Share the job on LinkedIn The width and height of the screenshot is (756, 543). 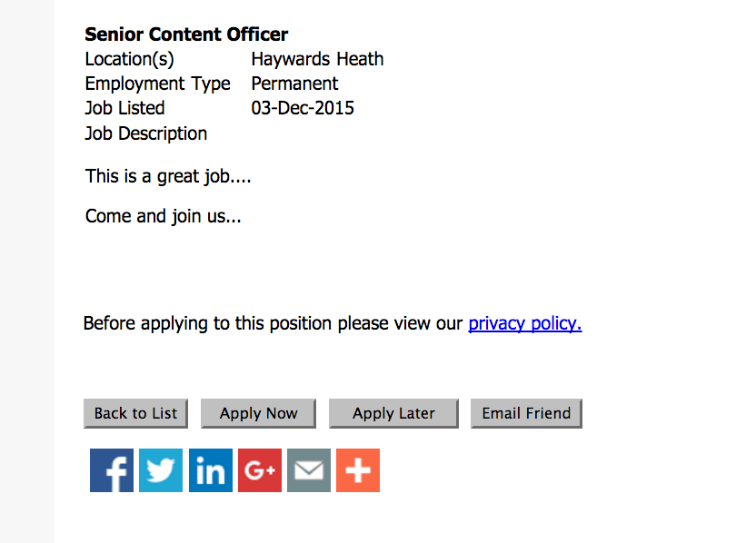(x=210, y=470)
